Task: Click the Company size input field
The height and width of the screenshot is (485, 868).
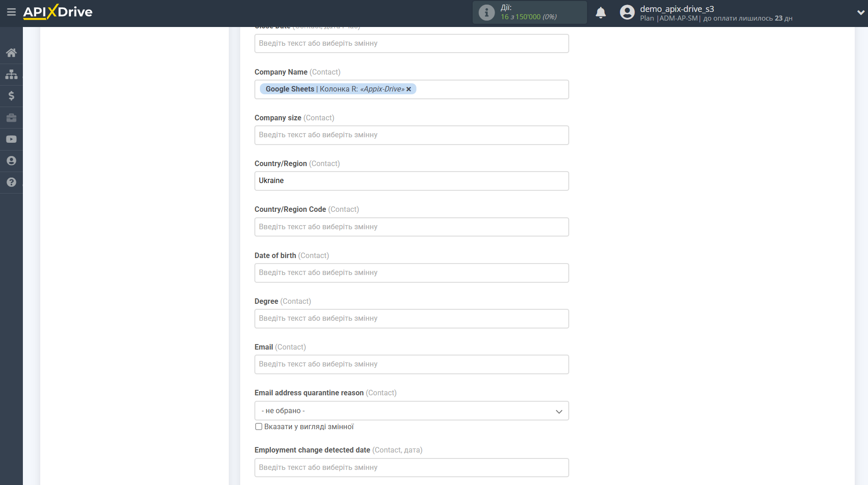Action: click(x=411, y=135)
